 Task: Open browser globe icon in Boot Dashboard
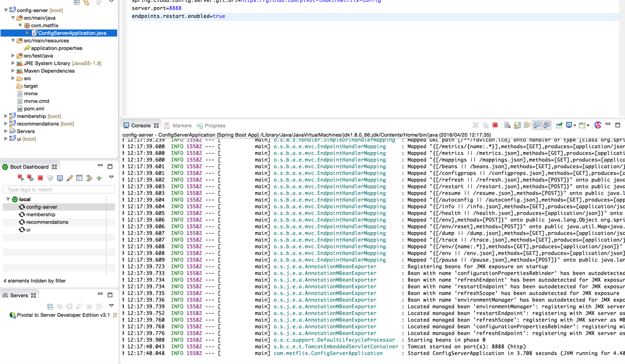50,178
